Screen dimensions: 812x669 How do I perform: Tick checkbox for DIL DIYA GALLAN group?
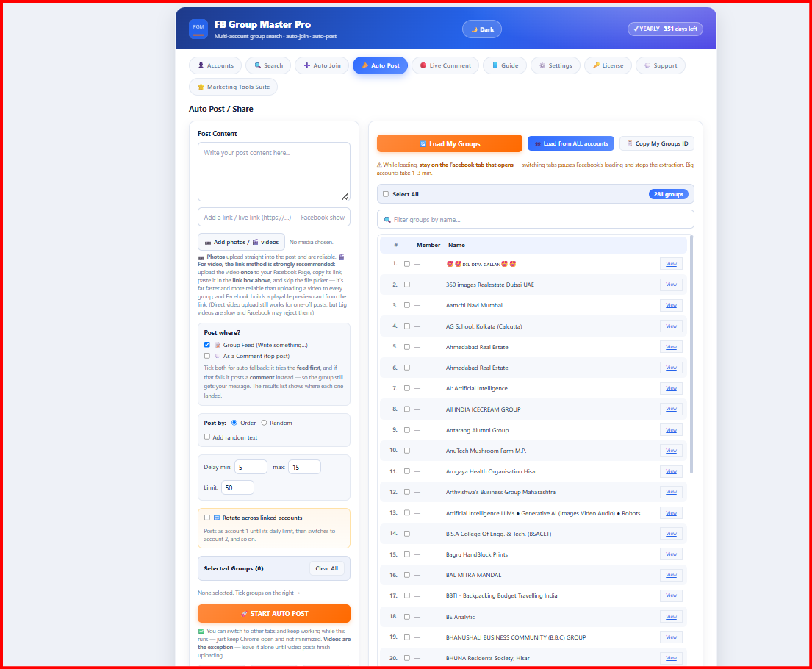(407, 264)
